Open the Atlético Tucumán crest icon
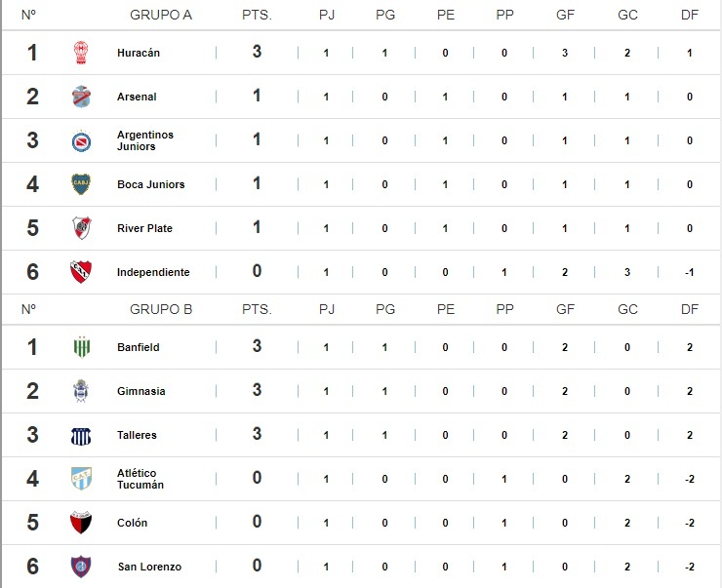 [81, 479]
